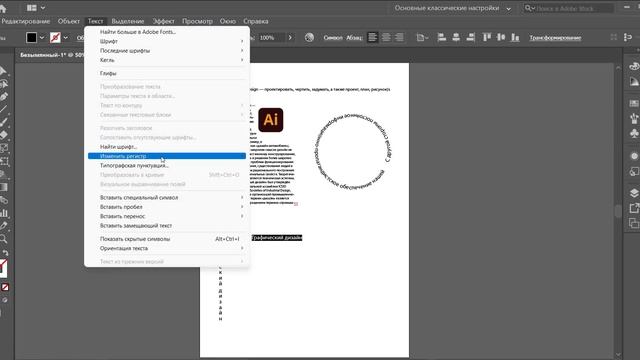Viewport: 640px width, 360px height.
Task: Open the Asset Export panel icon
Action: pyautogui.click(x=634, y=208)
